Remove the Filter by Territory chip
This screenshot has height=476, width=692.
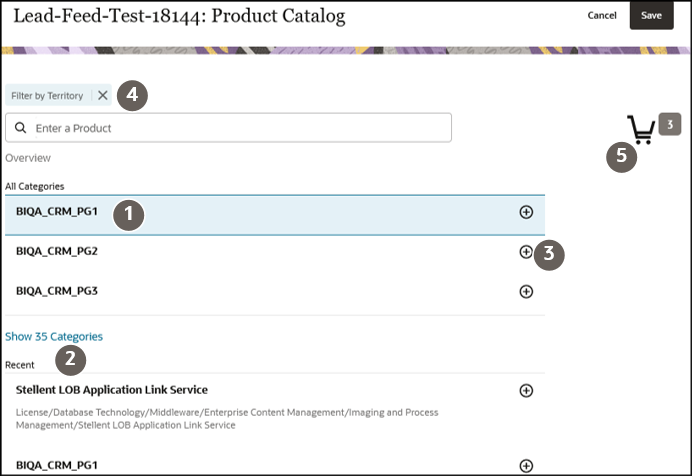coord(103,96)
